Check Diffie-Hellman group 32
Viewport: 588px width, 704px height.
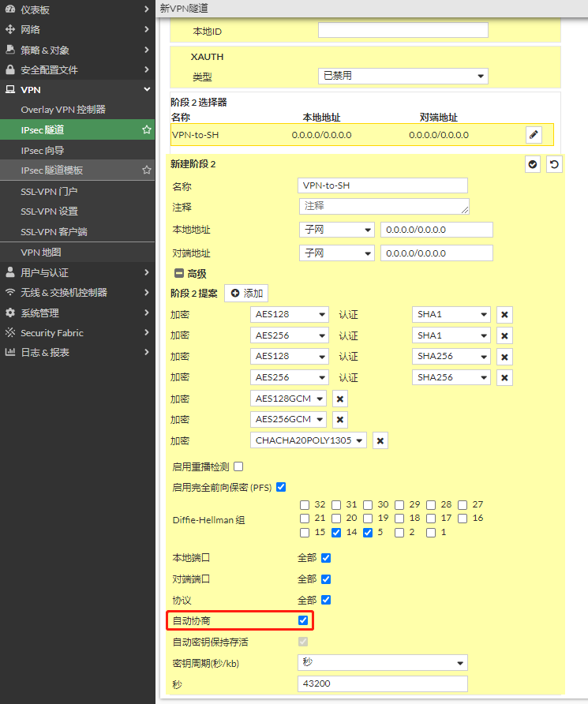click(305, 505)
